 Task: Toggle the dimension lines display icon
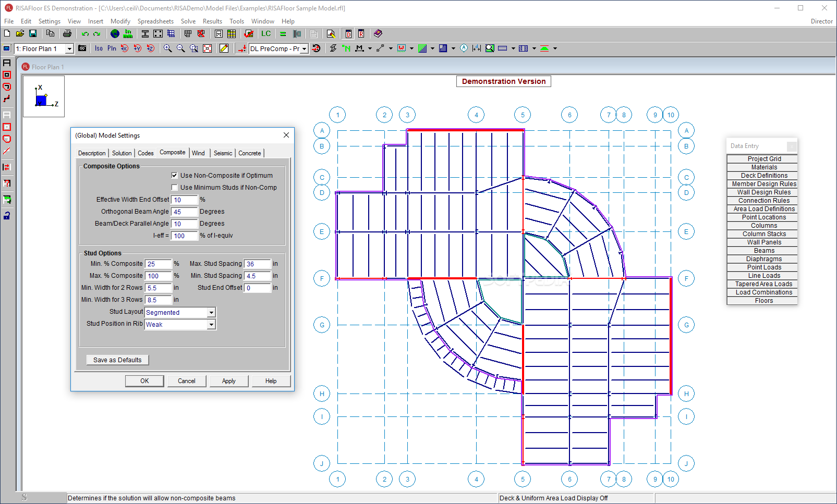(477, 48)
